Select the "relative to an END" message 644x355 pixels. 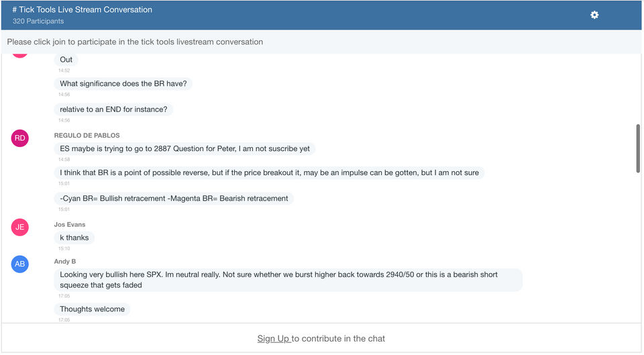point(113,109)
